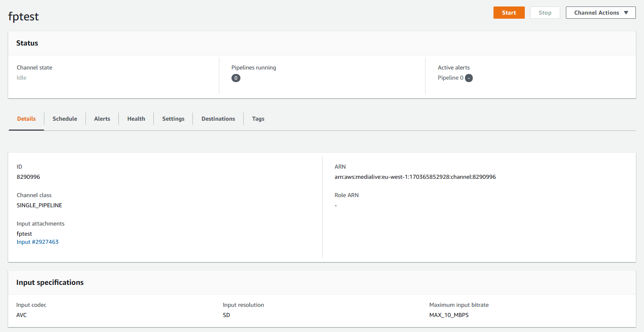
Task: Switch to the Schedule tab
Action: [x=65, y=119]
